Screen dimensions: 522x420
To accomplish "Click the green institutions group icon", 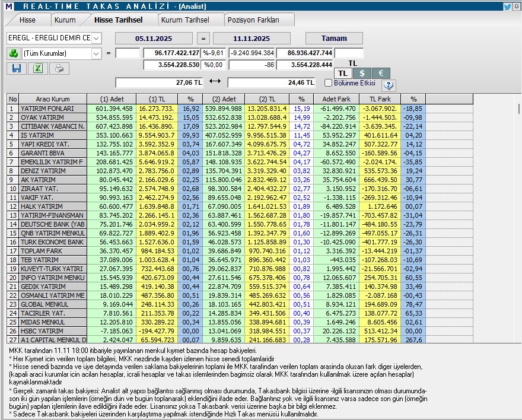I will tap(14, 53).
